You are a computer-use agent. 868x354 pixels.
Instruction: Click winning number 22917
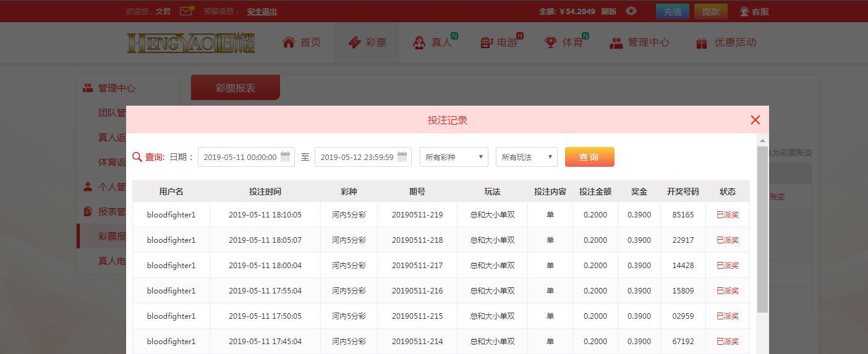pyautogui.click(x=683, y=240)
